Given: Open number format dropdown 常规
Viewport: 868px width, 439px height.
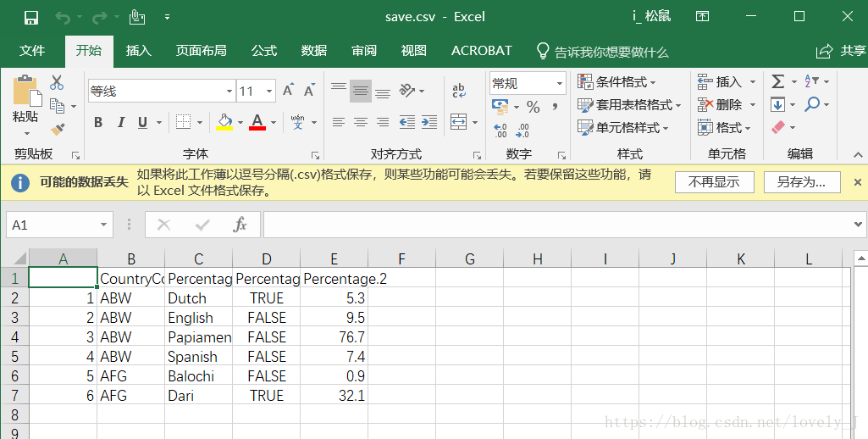Looking at the screenshot, I should coord(560,84).
